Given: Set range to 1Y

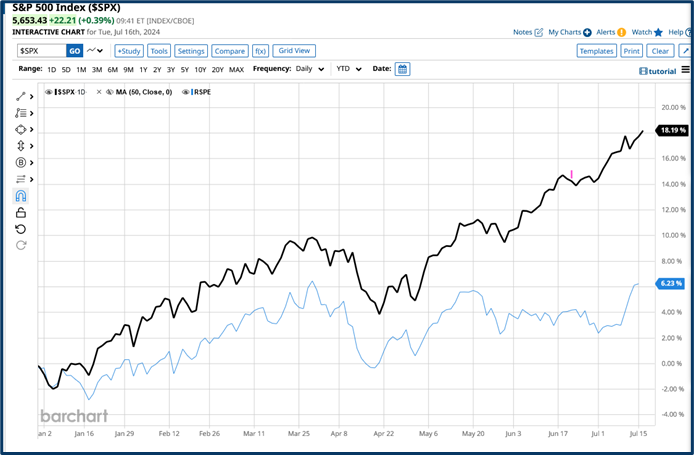Looking at the screenshot, I should pyautogui.click(x=143, y=69).
